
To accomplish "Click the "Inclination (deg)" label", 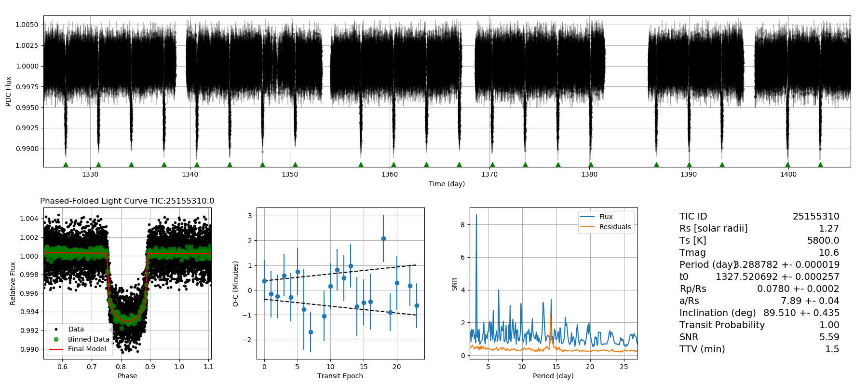I will click(x=718, y=313).
